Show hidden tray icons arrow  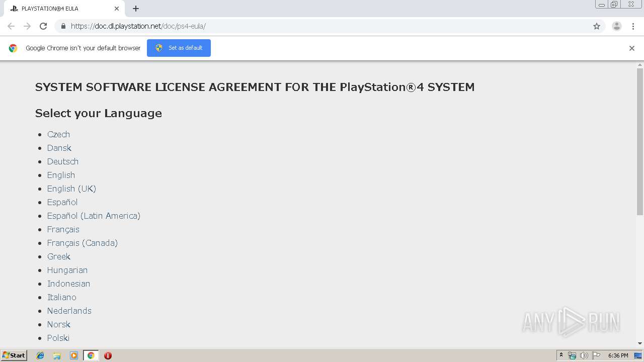click(x=561, y=355)
